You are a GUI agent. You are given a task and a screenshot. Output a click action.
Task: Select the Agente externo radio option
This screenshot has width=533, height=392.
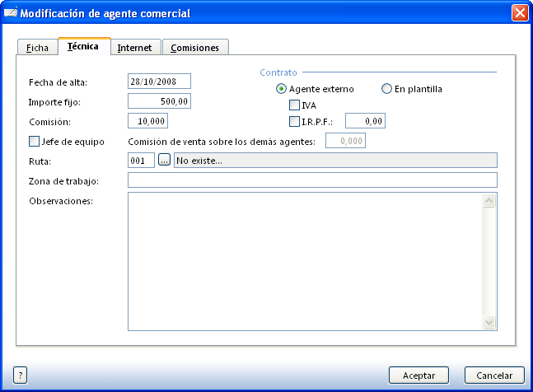point(282,89)
